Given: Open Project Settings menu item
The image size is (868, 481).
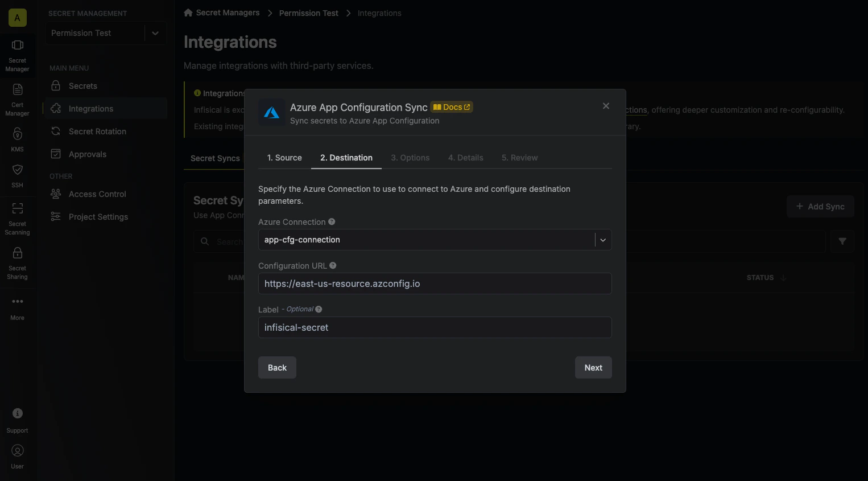Looking at the screenshot, I should tap(106, 217).
